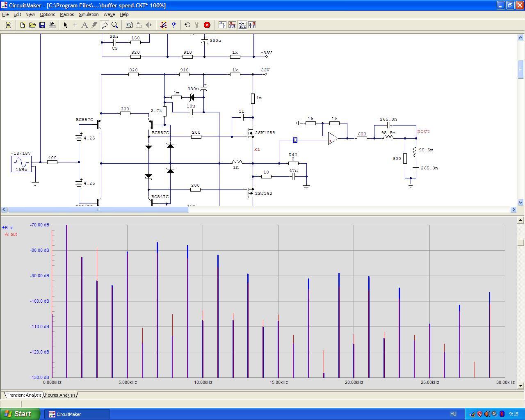Open the Options menu

pyautogui.click(x=48, y=14)
